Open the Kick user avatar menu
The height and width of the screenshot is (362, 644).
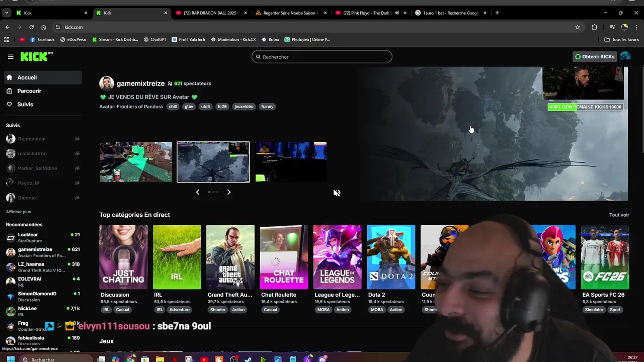point(625,57)
